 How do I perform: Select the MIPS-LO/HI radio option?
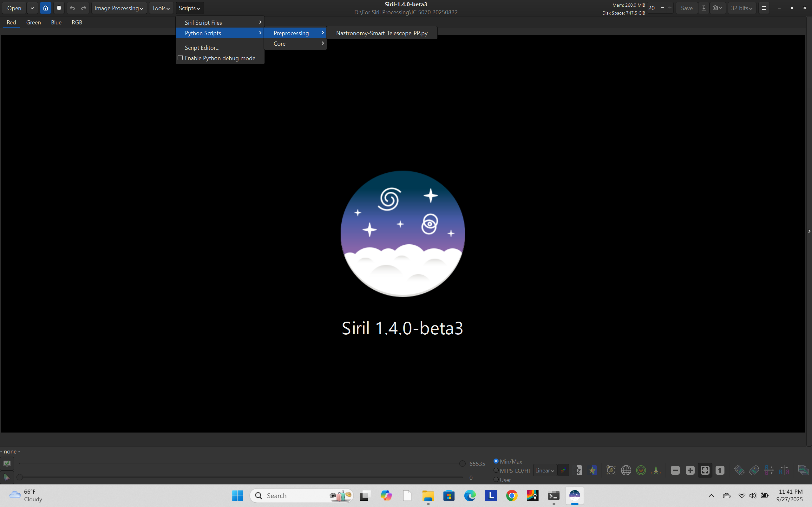pyautogui.click(x=496, y=470)
